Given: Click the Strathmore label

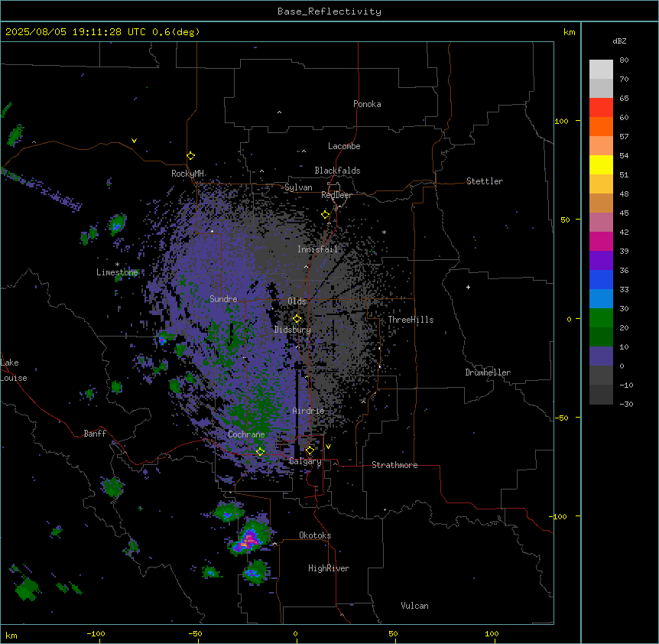Looking at the screenshot, I should point(394,465).
